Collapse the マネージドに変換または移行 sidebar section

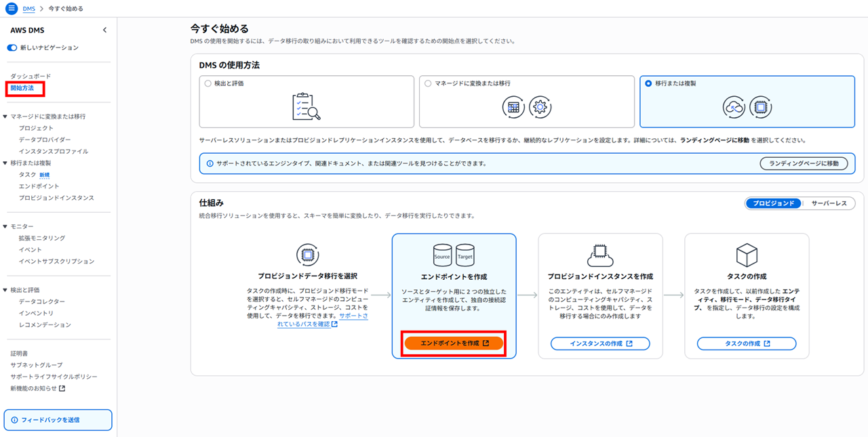pos(5,117)
